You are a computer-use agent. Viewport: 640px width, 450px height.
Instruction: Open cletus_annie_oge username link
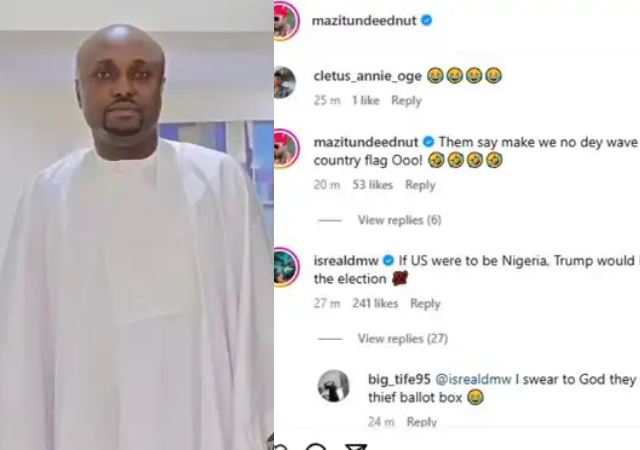(367, 76)
